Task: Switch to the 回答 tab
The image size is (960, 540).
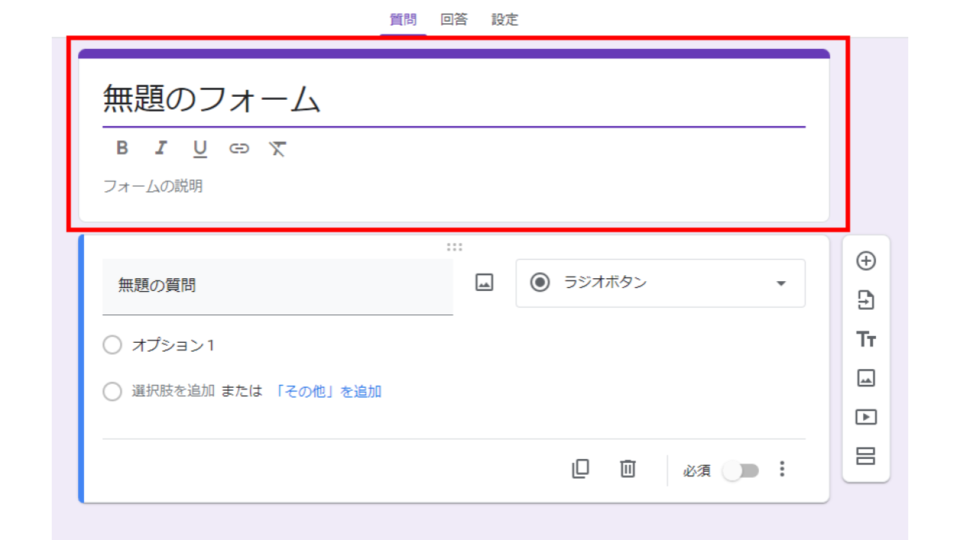Action: coord(454,20)
